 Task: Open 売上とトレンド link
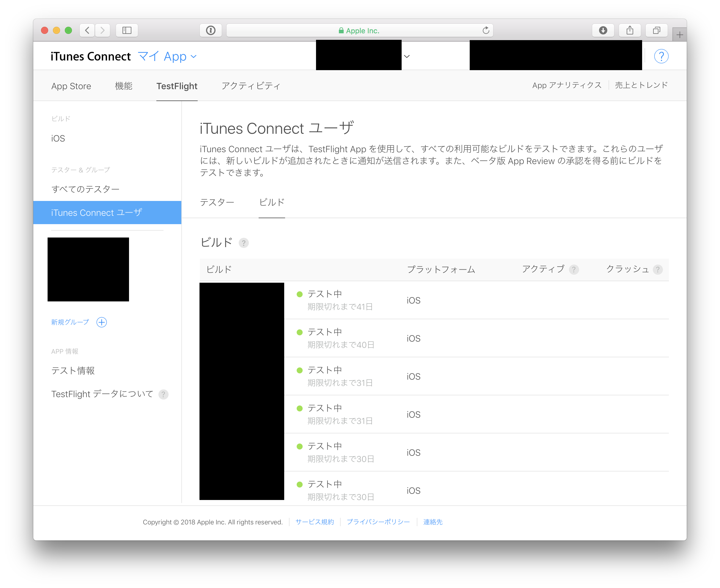tap(641, 85)
